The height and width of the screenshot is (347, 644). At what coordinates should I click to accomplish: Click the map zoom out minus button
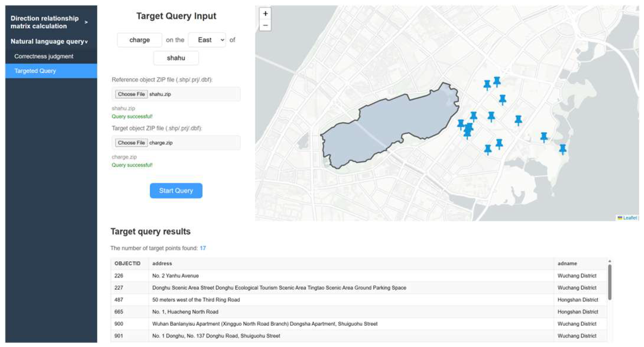(x=265, y=25)
